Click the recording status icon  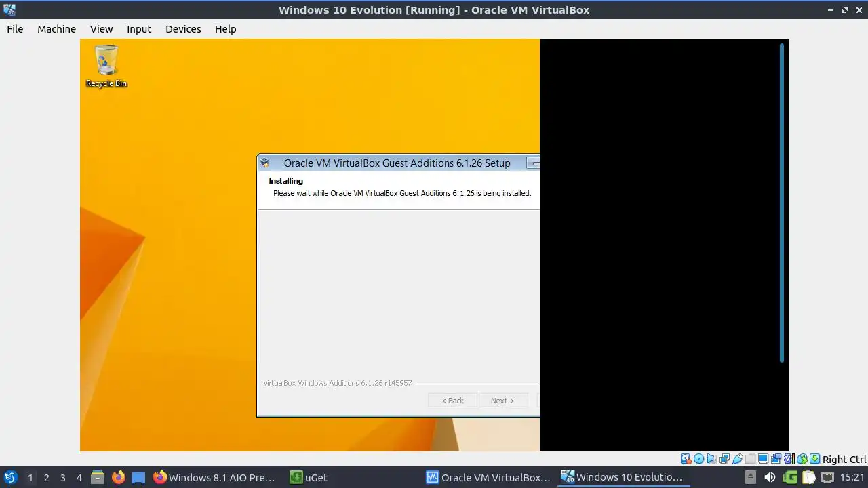click(776, 459)
